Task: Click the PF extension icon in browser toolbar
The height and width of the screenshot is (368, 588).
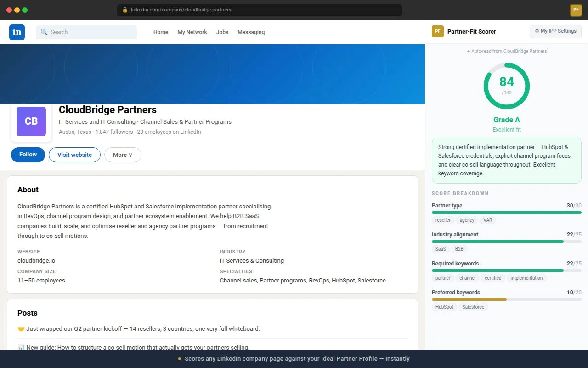Action: click(576, 10)
